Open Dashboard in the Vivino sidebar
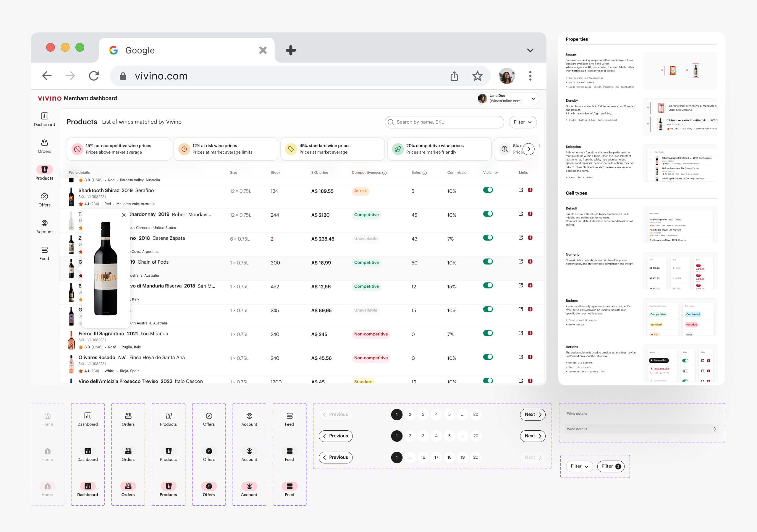This screenshot has height=532, width=757. (45, 120)
